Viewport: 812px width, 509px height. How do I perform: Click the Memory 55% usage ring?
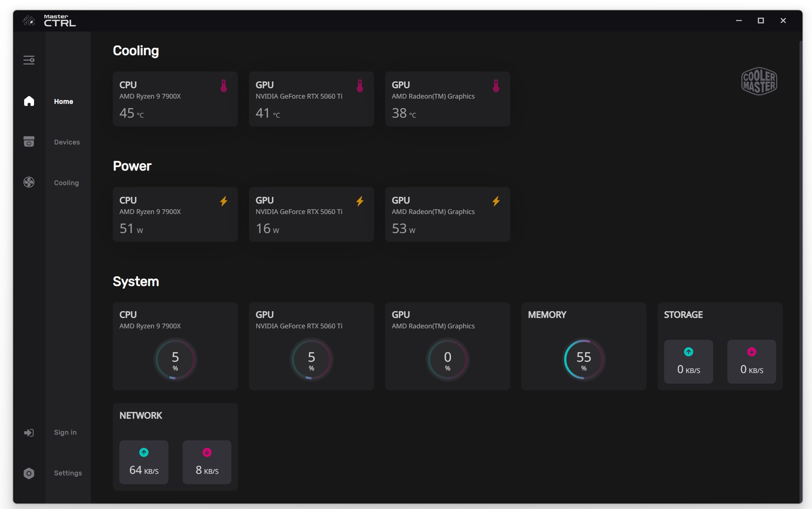584,359
